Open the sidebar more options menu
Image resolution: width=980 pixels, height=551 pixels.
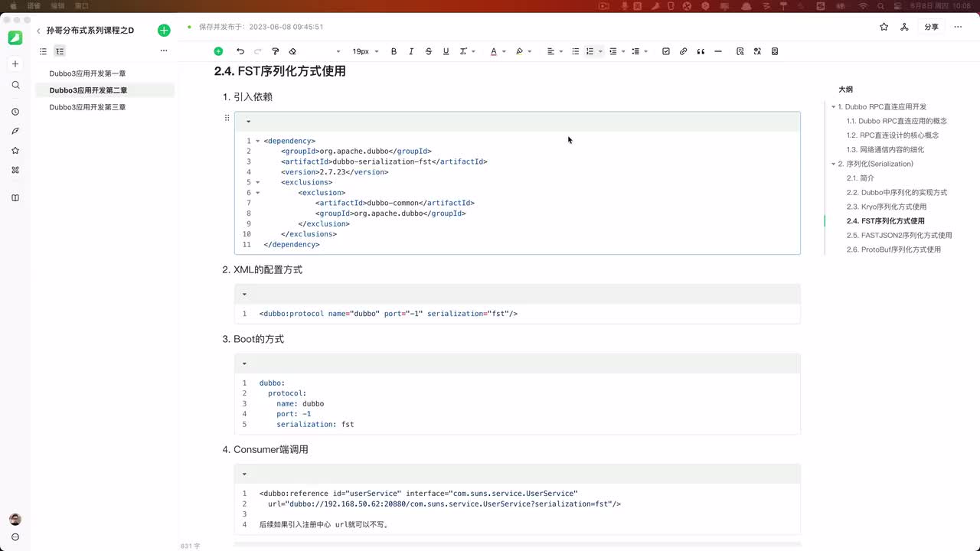coord(164,51)
